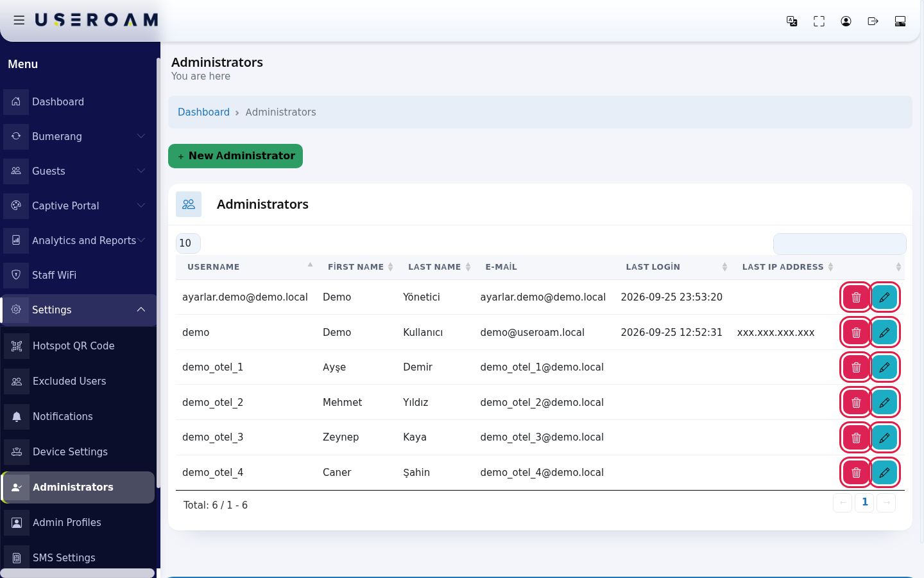This screenshot has height=578, width=924.
Task: Open Dashboard in sidebar
Action: pyautogui.click(x=78, y=101)
